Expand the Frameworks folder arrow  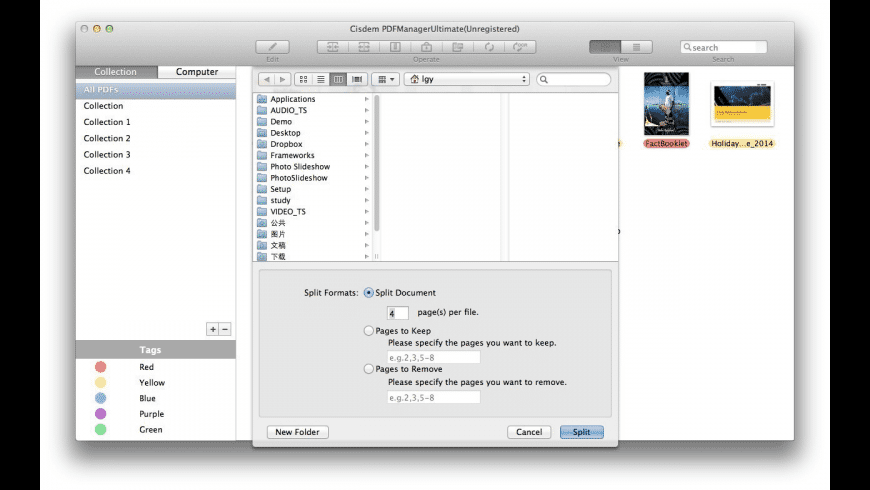(x=367, y=155)
